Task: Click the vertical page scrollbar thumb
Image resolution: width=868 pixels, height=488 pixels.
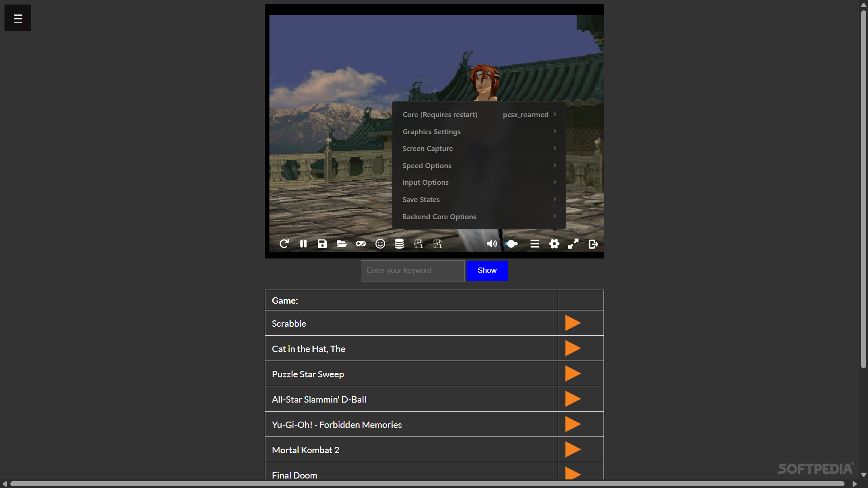Action: tap(863, 189)
